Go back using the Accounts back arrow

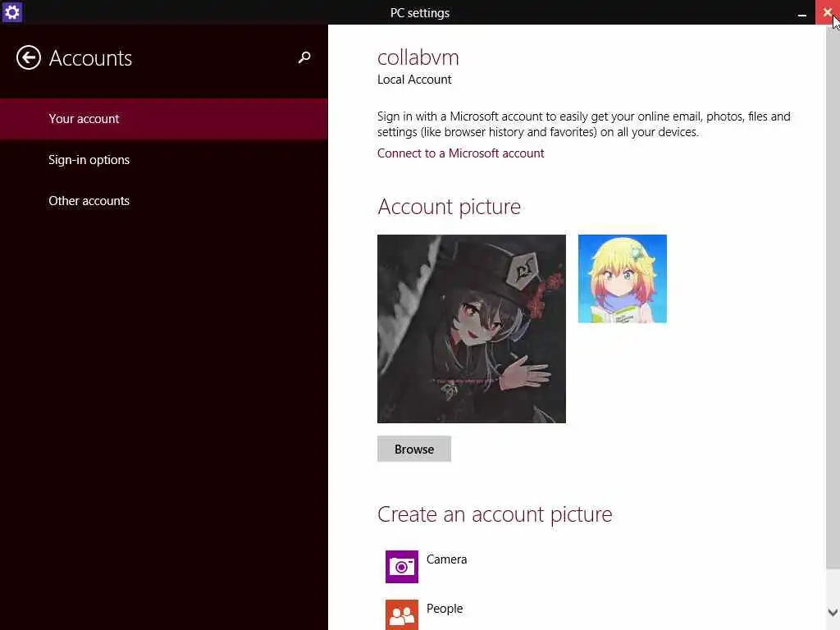pos(29,57)
